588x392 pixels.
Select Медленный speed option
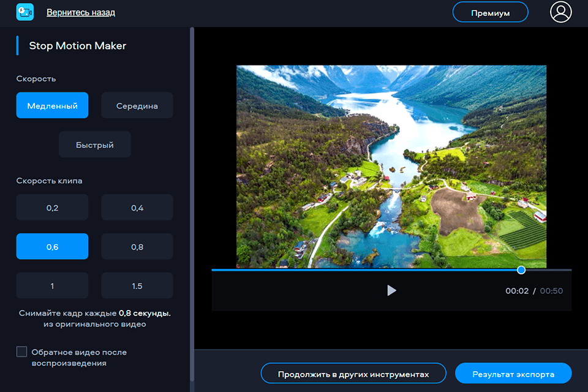coord(52,105)
